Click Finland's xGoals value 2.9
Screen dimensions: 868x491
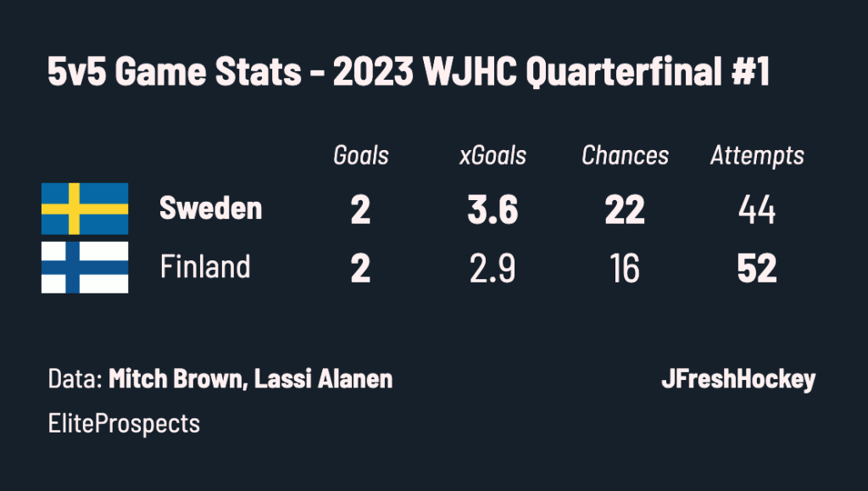[x=492, y=269]
